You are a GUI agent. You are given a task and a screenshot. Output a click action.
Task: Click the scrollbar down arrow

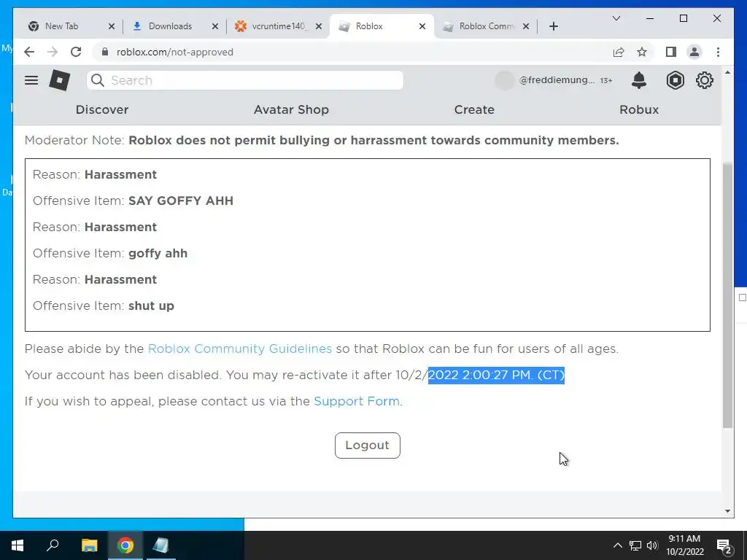(x=727, y=511)
